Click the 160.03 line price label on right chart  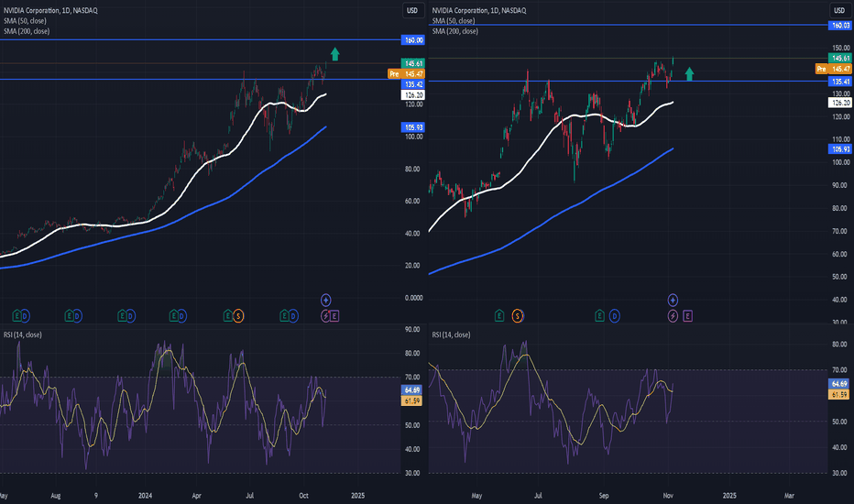coord(840,26)
